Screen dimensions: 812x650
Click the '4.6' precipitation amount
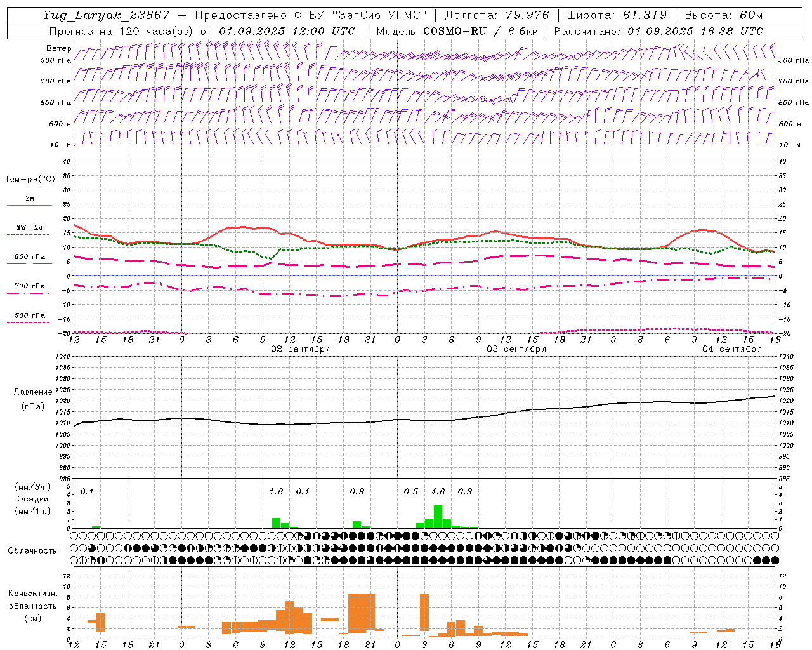[x=438, y=492]
